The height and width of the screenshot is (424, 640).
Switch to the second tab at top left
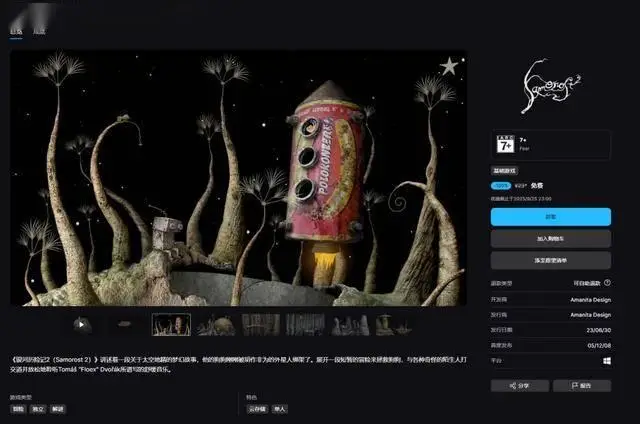tap(39, 31)
